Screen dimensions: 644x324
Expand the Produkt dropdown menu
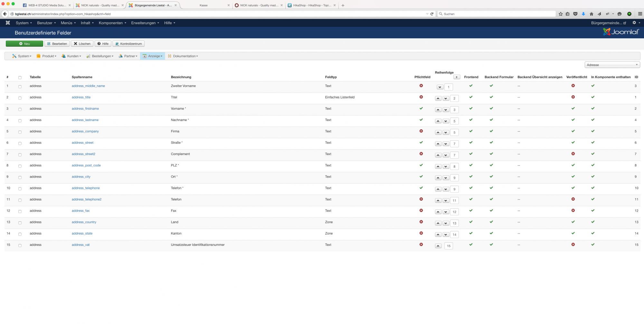[x=47, y=56]
